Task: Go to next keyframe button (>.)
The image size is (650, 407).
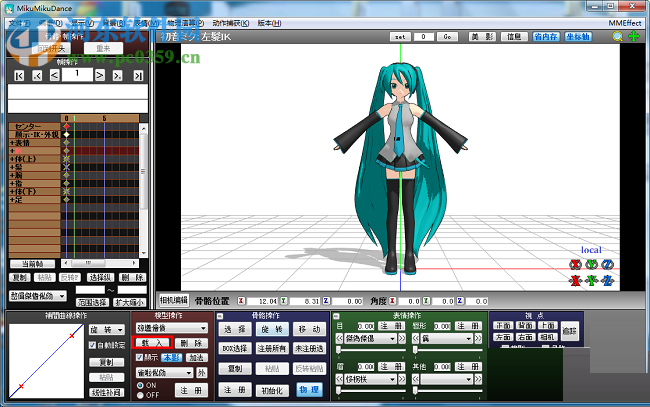Action: coord(118,75)
